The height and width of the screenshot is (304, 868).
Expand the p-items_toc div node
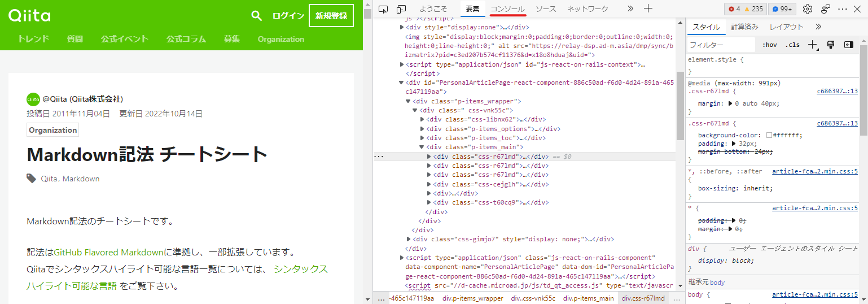point(422,138)
